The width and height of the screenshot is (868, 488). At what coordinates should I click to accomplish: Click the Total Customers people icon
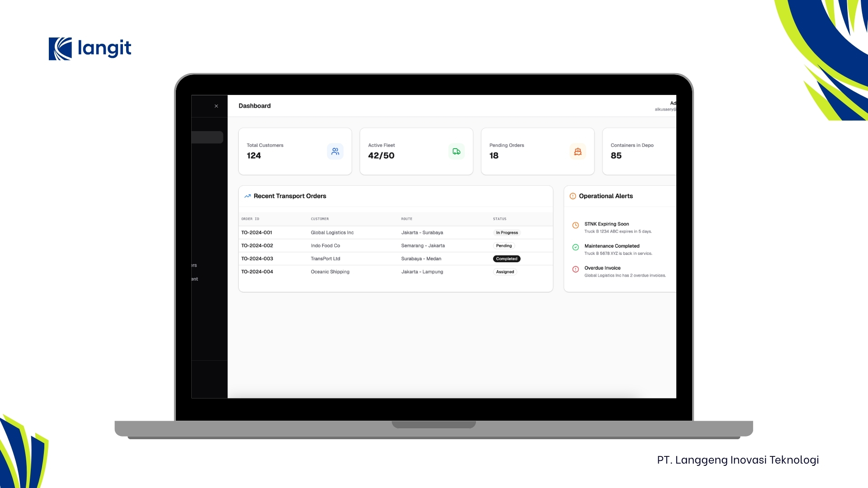[335, 151]
